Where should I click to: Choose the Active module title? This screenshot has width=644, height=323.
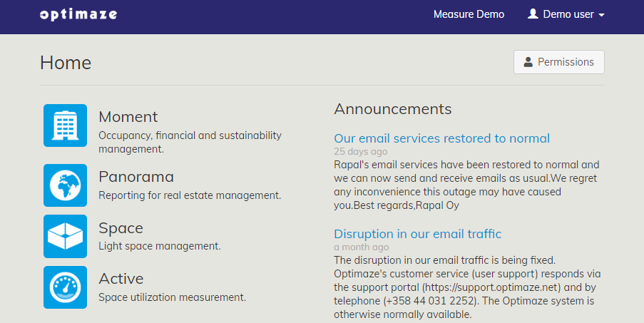coord(121,279)
